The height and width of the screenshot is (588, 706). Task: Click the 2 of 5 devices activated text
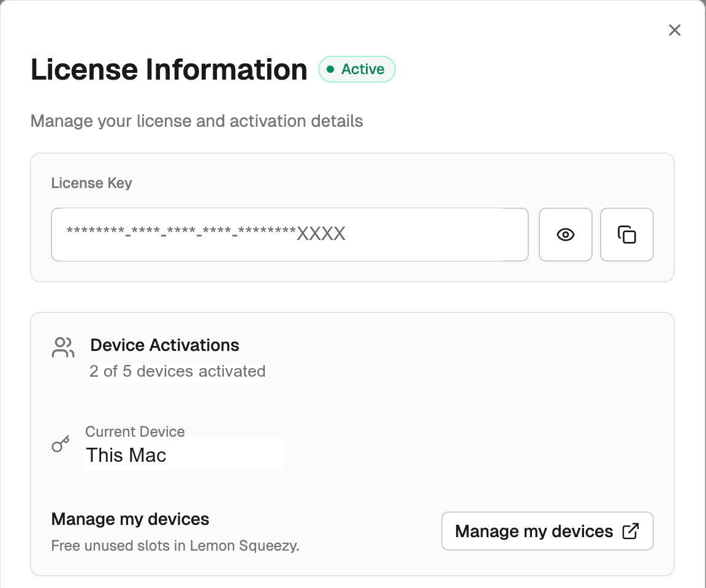177,371
